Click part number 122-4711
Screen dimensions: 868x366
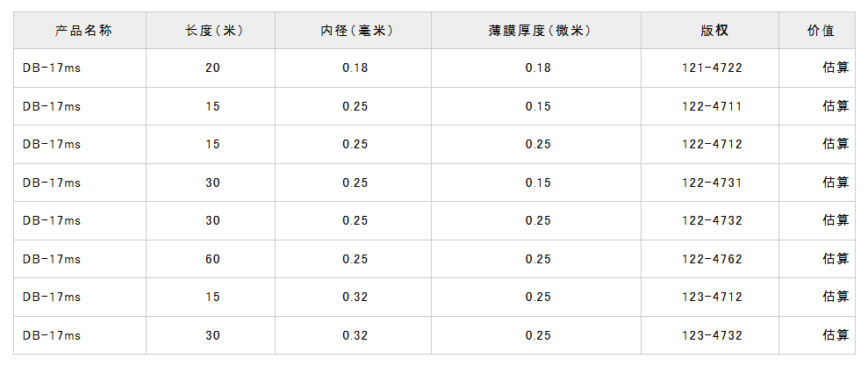point(713,106)
